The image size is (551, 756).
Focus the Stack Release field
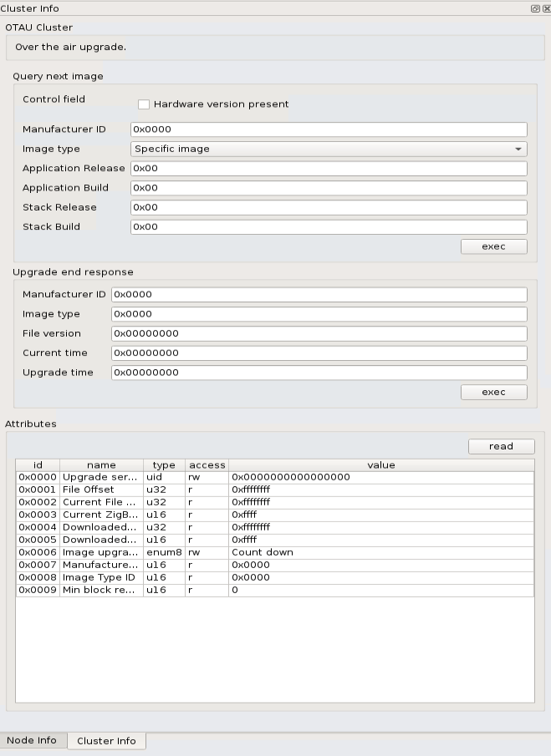pos(329,207)
